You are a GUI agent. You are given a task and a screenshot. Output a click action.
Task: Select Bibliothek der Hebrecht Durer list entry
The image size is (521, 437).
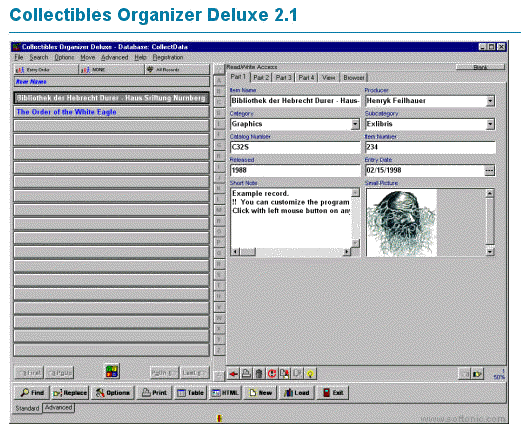coord(111,98)
